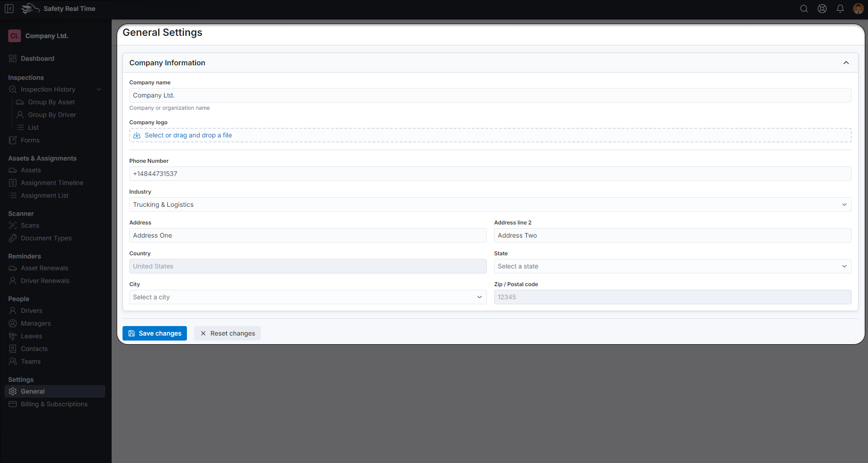Open the State selection dropdown
Image resolution: width=868 pixels, height=463 pixels.
coord(672,266)
